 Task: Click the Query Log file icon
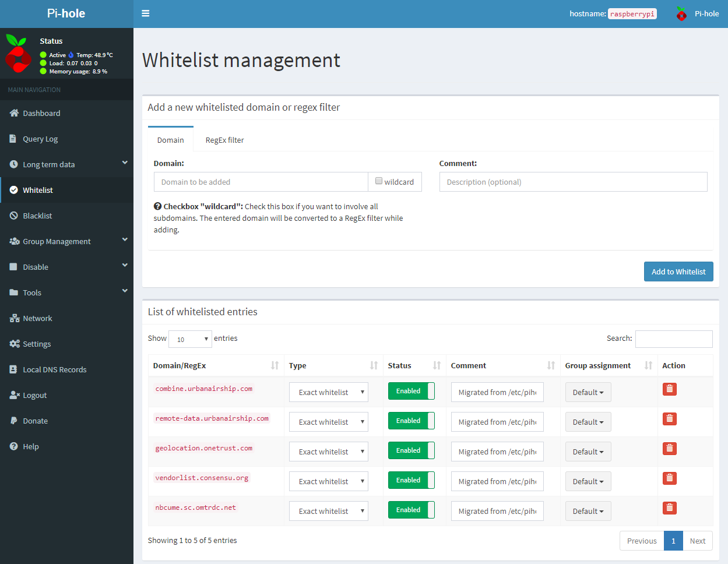click(x=13, y=139)
